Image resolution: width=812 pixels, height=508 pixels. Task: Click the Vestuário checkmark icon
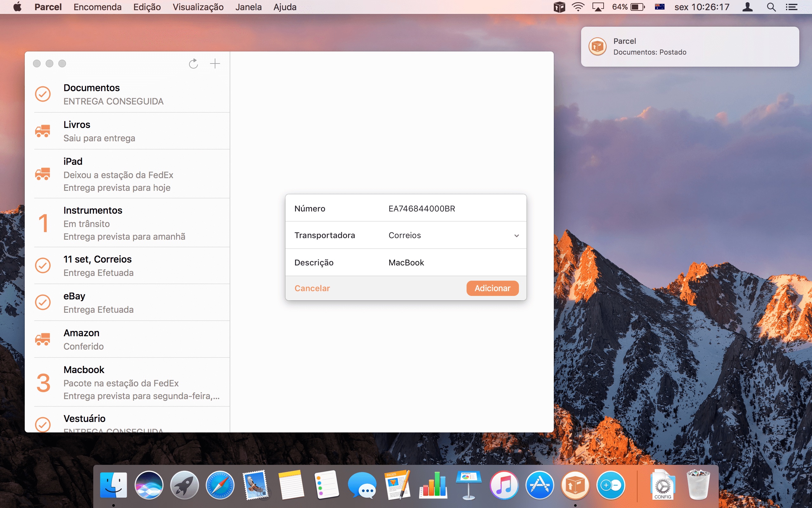[x=43, y=424]
